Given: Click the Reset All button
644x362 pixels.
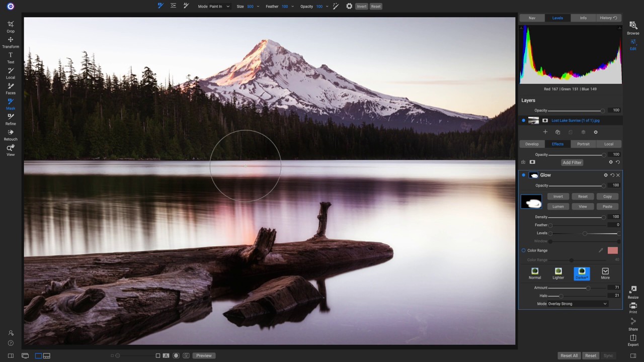Looking at the screenshot, I should (569, 355).
